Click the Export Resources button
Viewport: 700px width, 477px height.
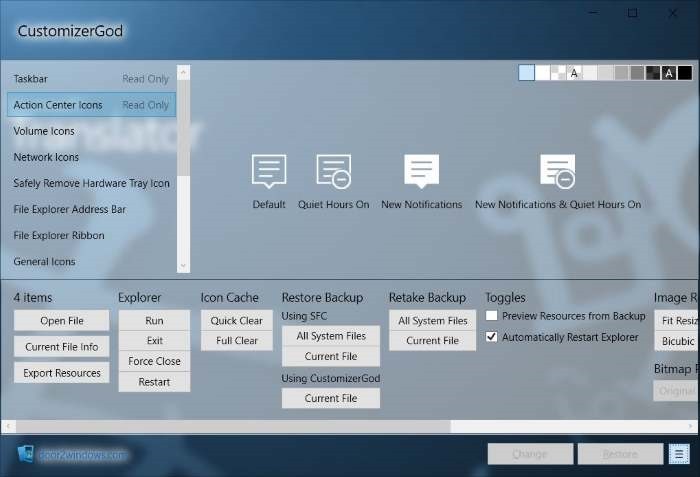(62, 373)
